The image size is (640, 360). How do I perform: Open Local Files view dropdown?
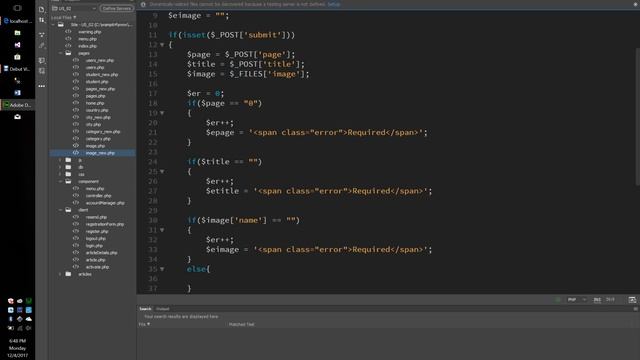point(64,18)
